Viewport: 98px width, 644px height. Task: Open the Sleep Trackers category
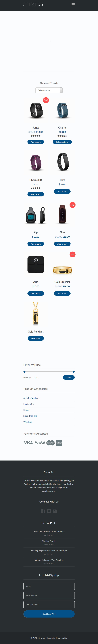click(x=30, y=416)
